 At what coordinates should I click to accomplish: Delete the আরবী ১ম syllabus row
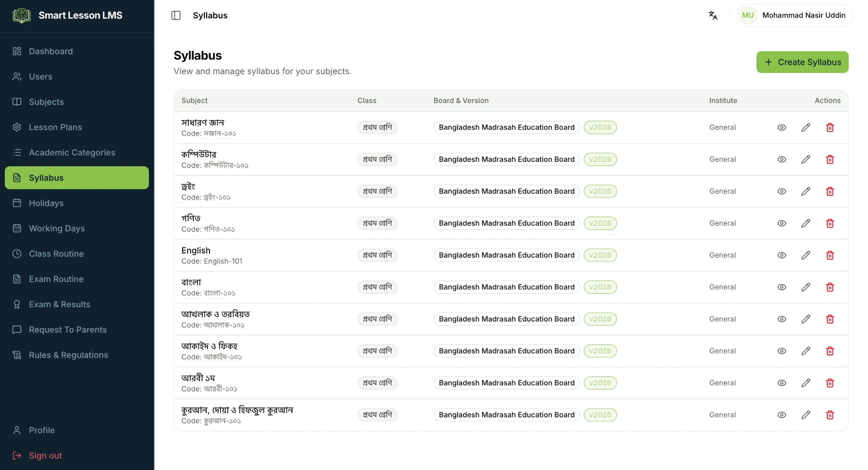pos(830,383)
